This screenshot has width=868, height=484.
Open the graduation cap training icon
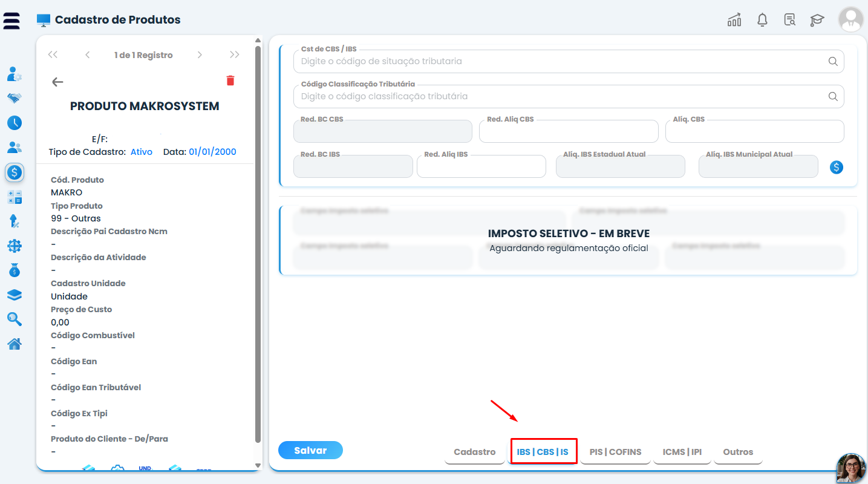817,20
